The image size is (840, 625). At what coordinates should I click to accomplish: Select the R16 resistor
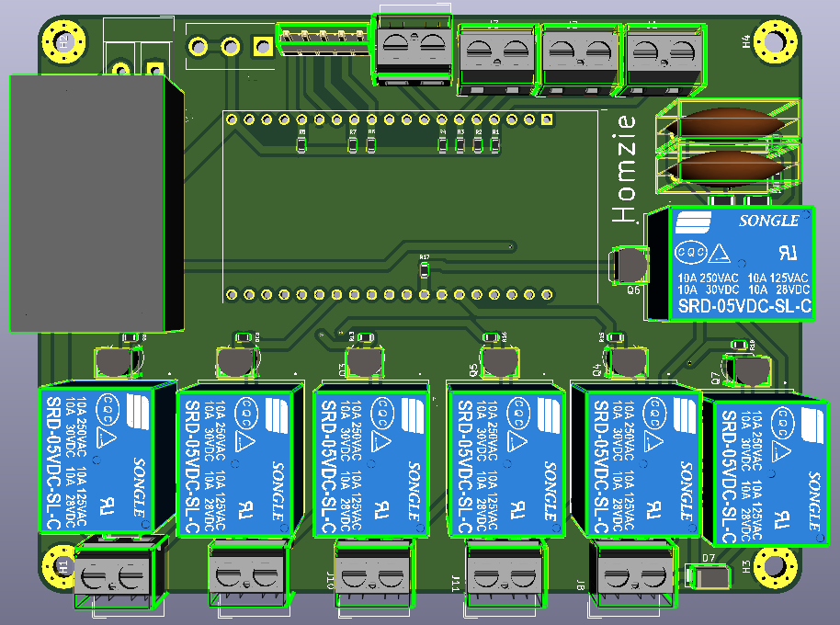[x=491, y=337]
